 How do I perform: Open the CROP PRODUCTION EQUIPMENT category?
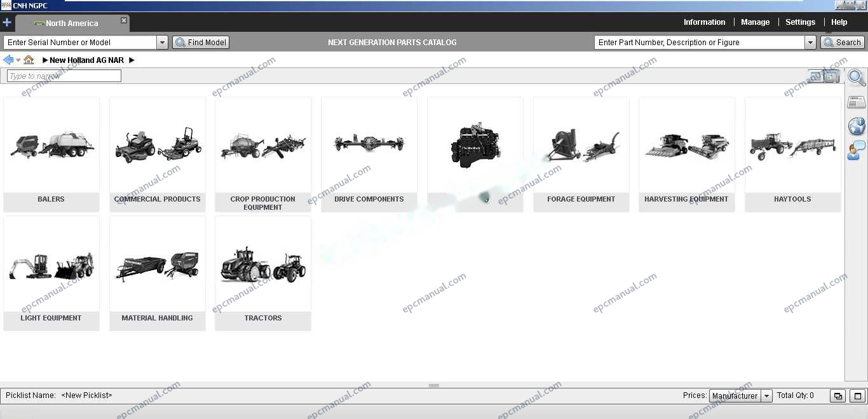pos(263,155)
